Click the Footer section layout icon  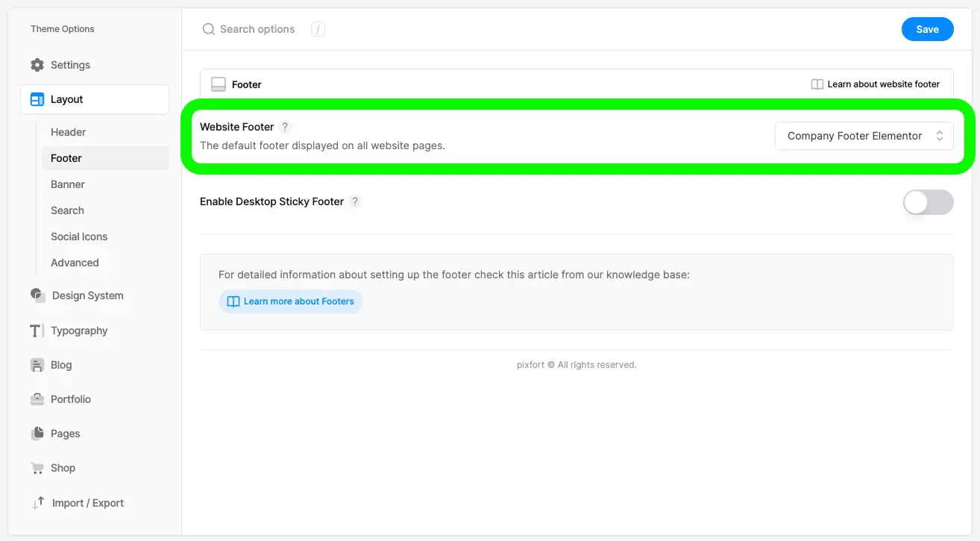219,84
